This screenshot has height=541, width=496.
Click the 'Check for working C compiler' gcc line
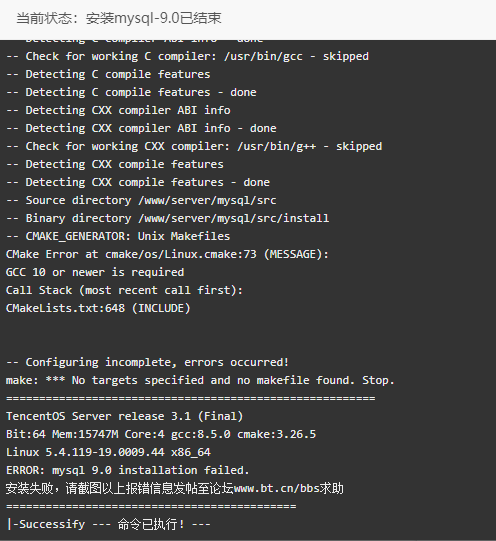click(x=187, y=56)
